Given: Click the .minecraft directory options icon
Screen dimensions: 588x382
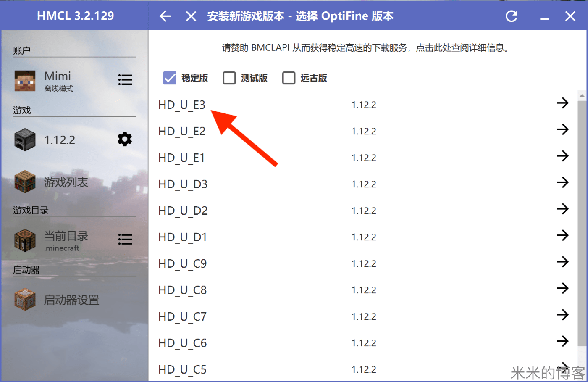Looking at the screenshot, I should (x=125, y=239).
